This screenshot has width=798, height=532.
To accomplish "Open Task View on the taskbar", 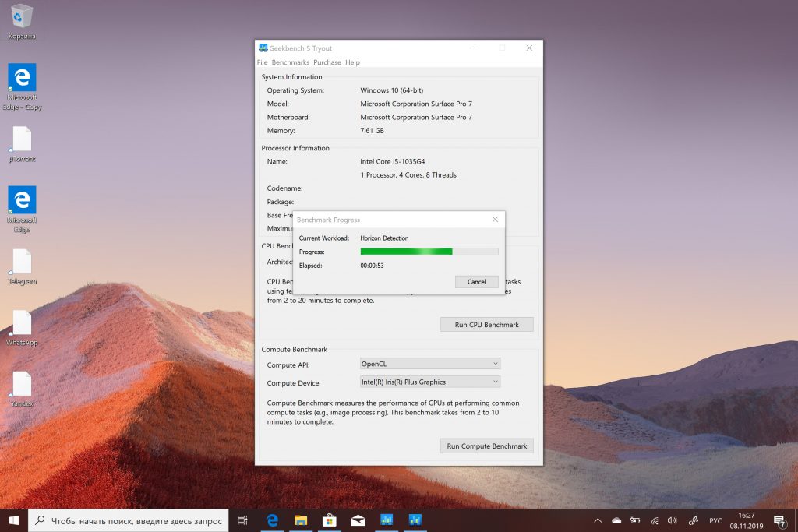I will point(242,520).
